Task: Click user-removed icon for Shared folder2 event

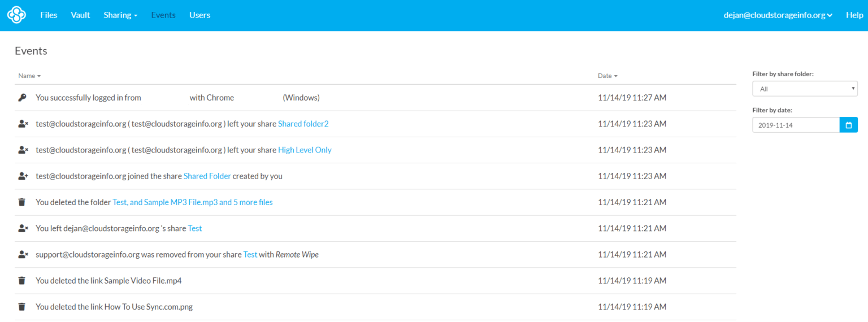Action: tap(23, 124)
